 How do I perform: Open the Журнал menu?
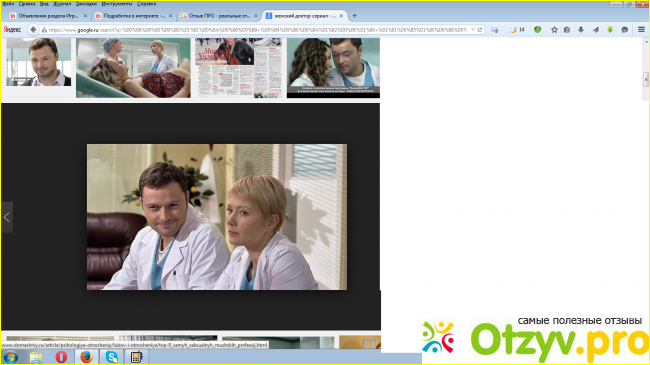[x=62, y=4]
